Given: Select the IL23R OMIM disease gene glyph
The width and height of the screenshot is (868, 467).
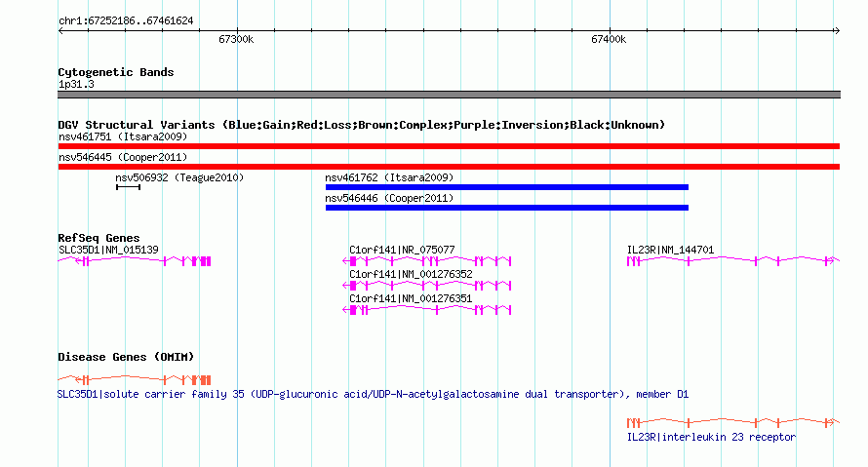Looking at the screenshot, I should [733, 423].
